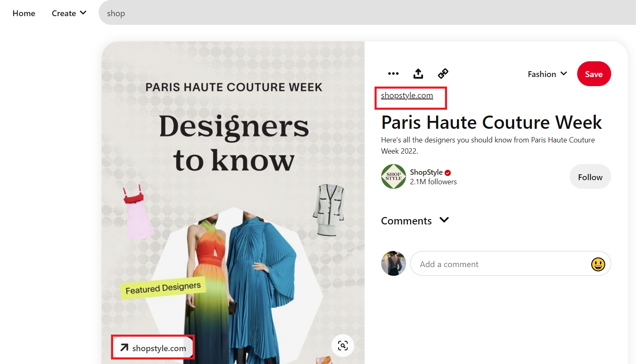This screenshot has height=364, width=636.
Task: Open the visual search lens icon on the image
Action: point(343,345)
